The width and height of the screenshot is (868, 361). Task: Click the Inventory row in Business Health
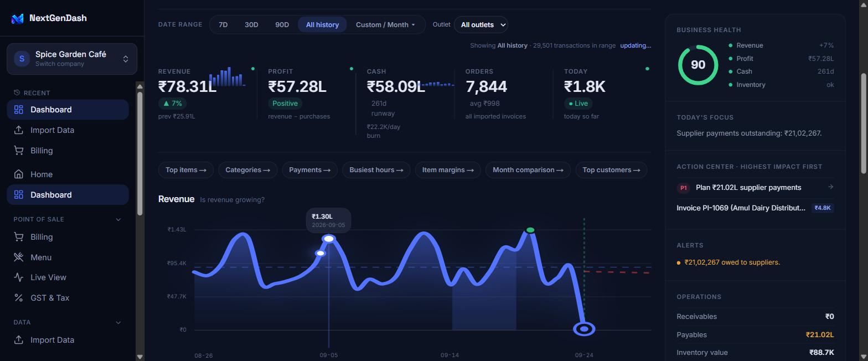click(781, 85)
